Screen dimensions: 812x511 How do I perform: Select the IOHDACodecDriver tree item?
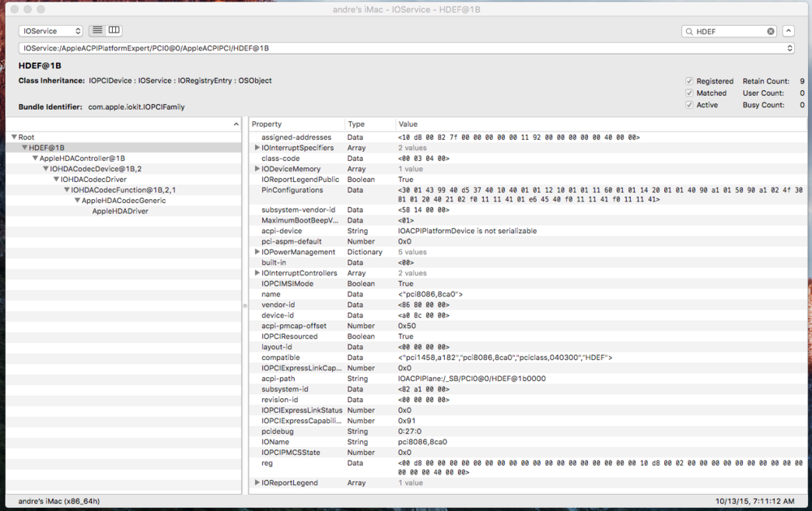click(93, 180)
